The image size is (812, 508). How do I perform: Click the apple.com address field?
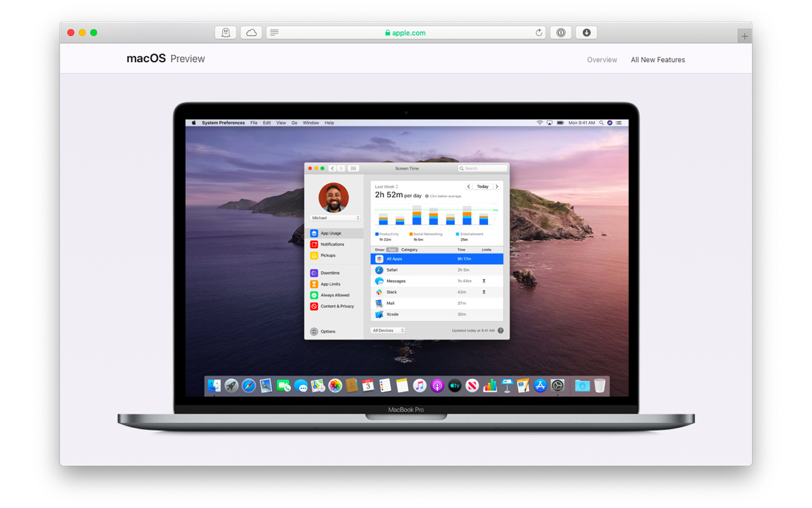pos(406,33)
